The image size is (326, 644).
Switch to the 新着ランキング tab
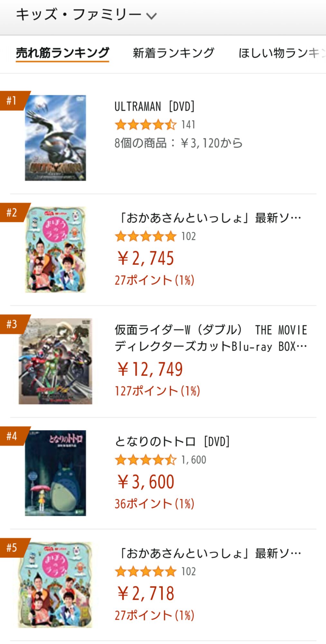pos(173,53)
